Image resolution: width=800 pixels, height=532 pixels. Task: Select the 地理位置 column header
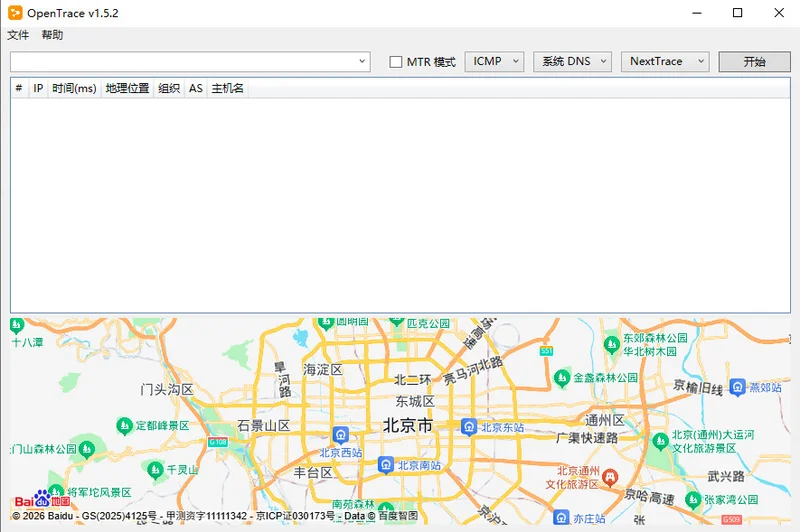[128, 88]
